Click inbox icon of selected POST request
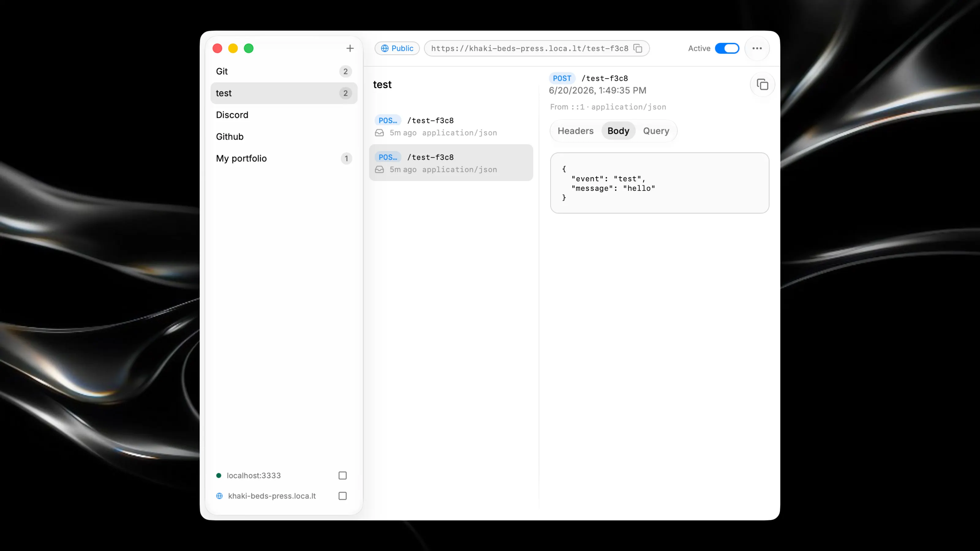 pos(379,170)
